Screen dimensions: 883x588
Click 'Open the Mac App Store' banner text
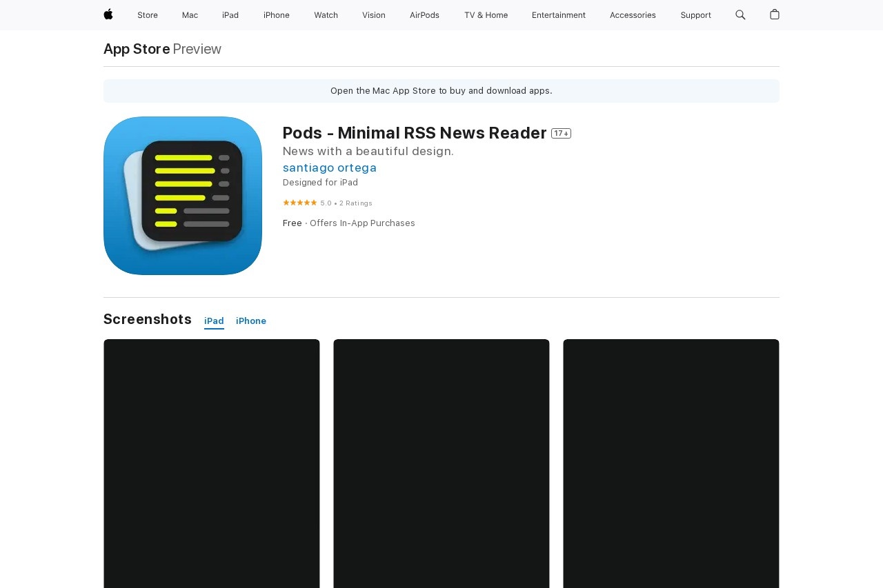tap(441, 91)
